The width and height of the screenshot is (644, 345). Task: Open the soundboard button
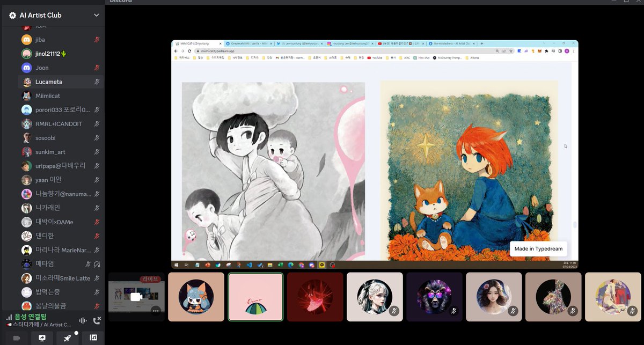pyautogui.click(x=93, y=338)
